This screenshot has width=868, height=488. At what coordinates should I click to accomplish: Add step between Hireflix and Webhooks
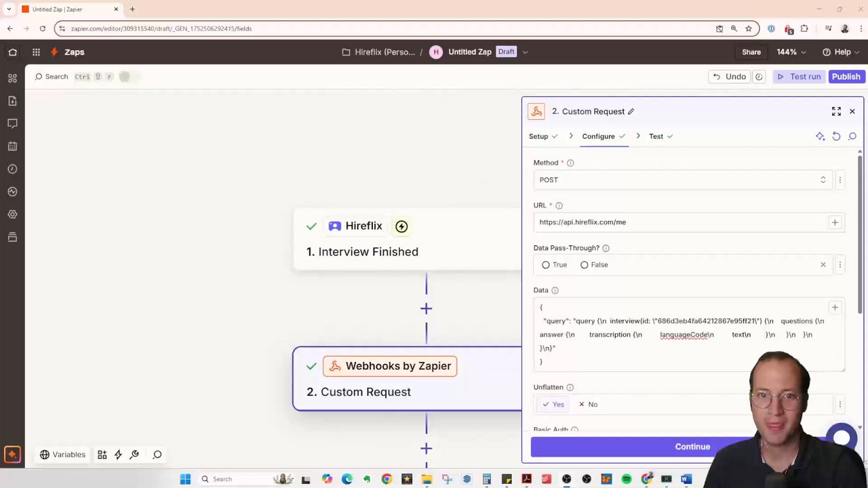426,308
